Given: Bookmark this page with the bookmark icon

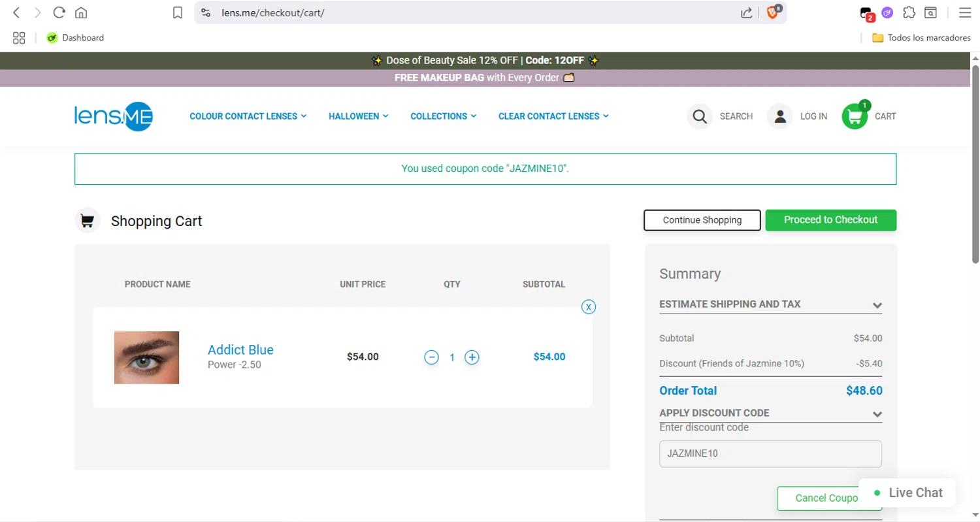Looking at the screenshot, I should (x=177, y=12).
